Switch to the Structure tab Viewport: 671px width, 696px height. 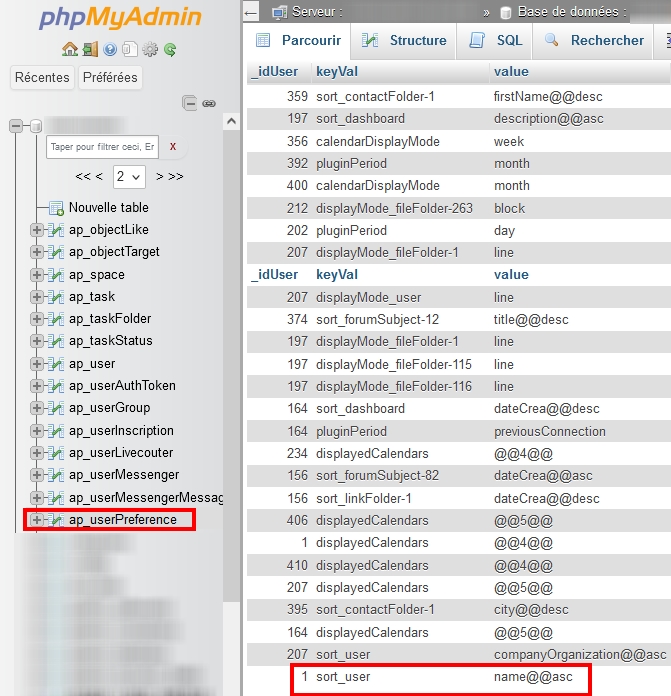(x=404, y=41)
